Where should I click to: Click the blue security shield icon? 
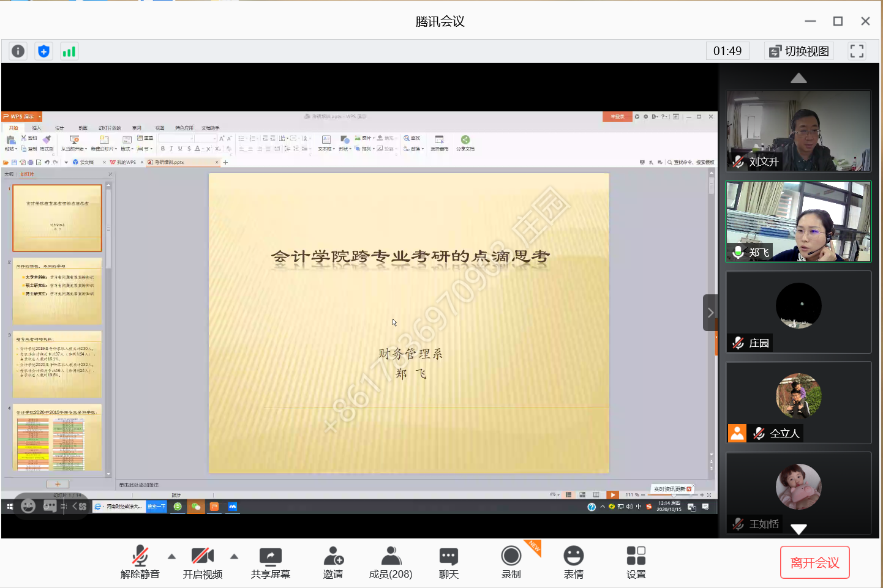click(43, 51)
